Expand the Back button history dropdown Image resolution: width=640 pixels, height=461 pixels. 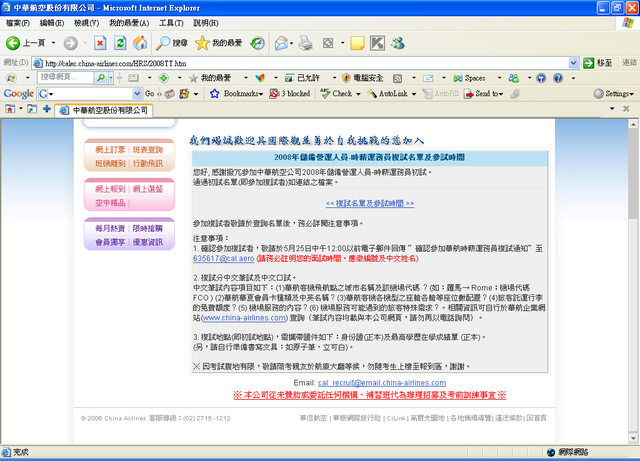53,43
